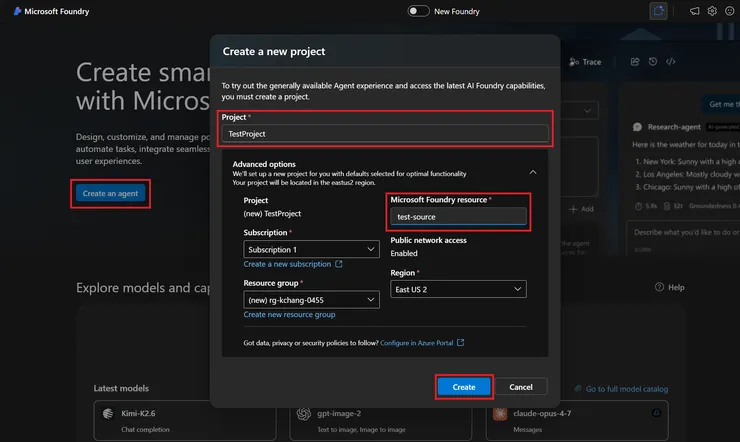Open the Subscription dropdown
Image resolution: width=740 pixels, height=442 pixels.
point(311,250)
